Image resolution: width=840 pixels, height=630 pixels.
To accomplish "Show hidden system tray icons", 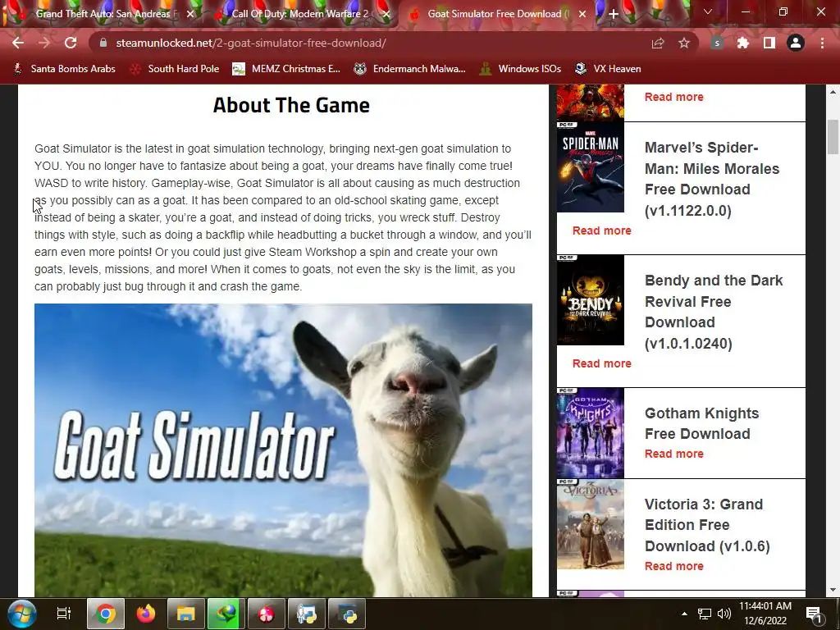I will coord(684,614).
